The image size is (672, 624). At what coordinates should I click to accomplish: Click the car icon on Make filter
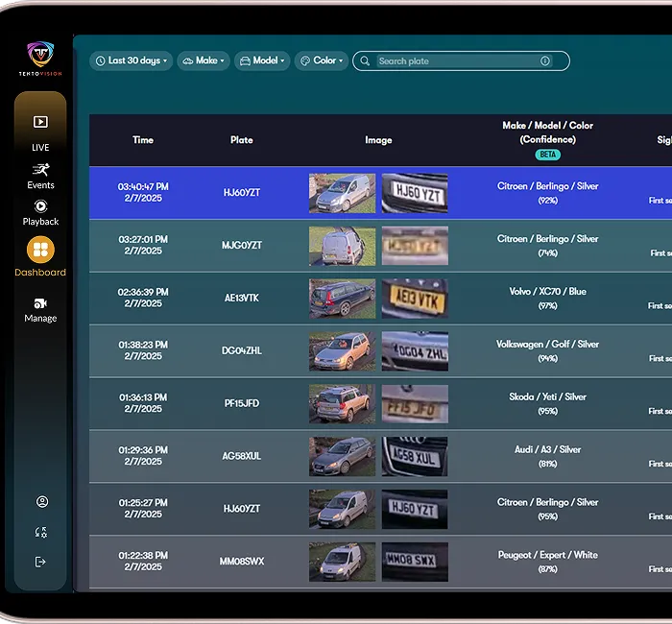click(188, 60)
